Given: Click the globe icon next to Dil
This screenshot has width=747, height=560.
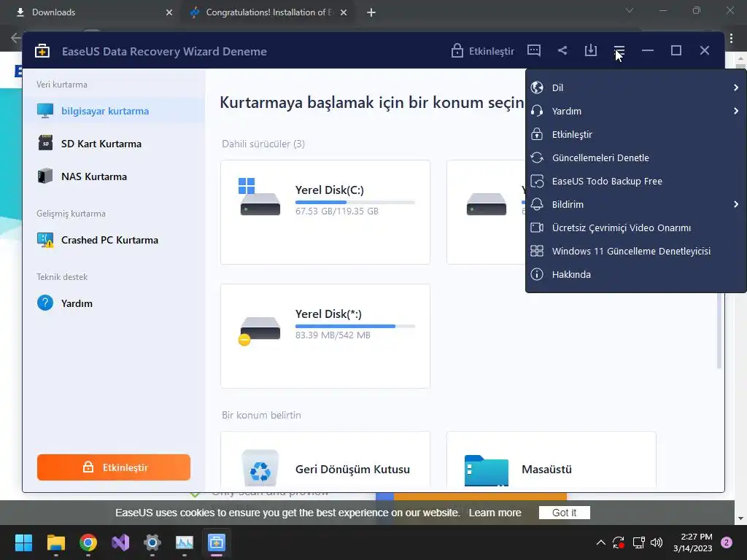Looking at the screenshot, I should [537, 87].
